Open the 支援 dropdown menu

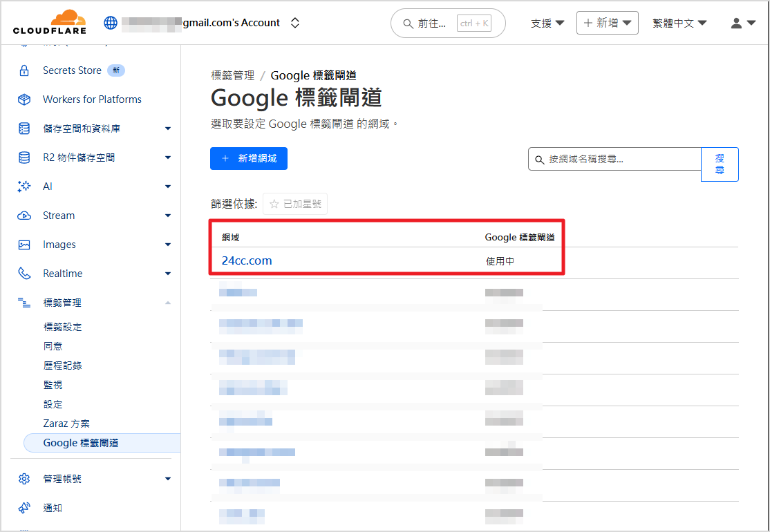(547, 23)
